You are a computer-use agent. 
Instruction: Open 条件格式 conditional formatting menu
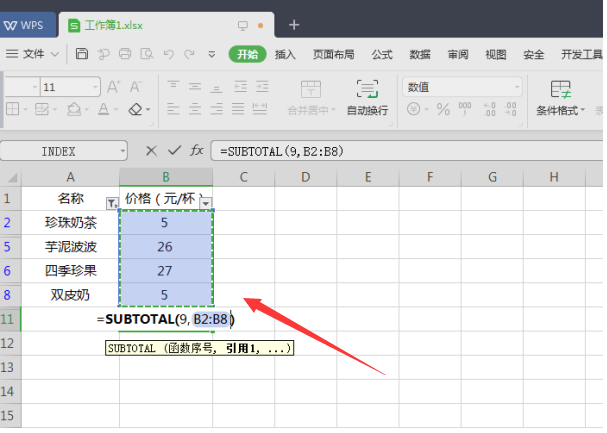tap(560, 98)
